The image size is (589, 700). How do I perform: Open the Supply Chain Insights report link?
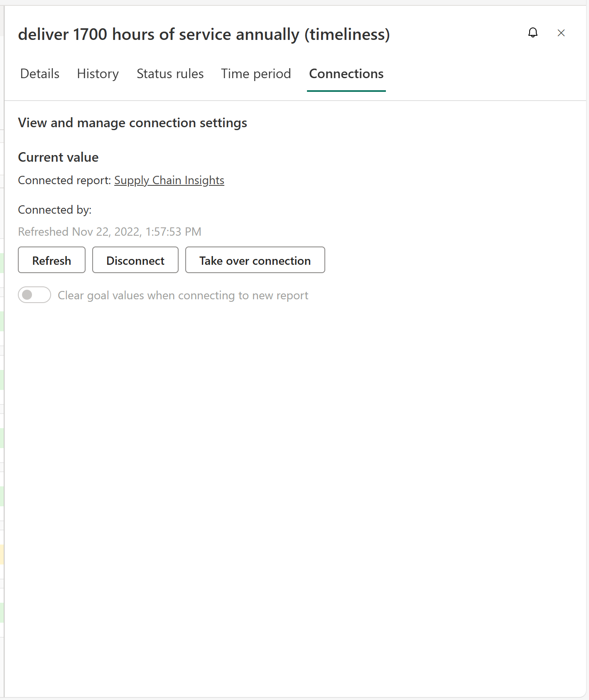point(169,180)
